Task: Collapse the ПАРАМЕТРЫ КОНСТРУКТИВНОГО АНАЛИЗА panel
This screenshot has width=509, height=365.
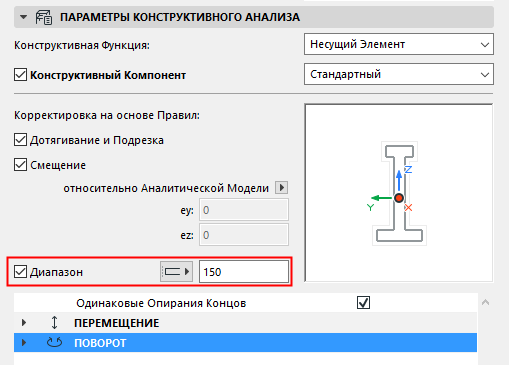Action: click(23, 17)
